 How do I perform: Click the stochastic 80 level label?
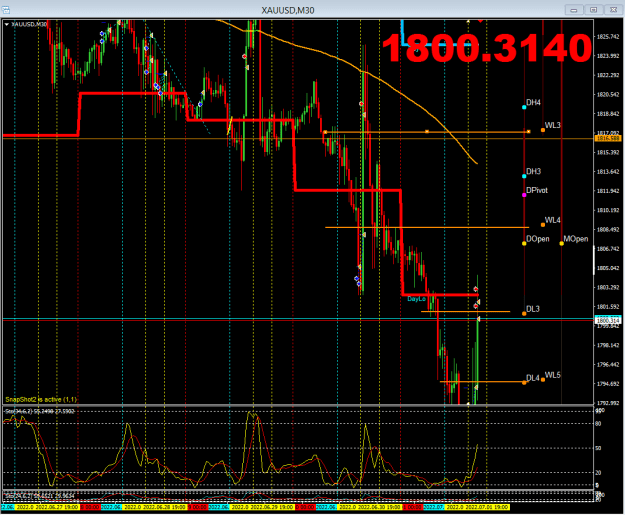(598, 424)
